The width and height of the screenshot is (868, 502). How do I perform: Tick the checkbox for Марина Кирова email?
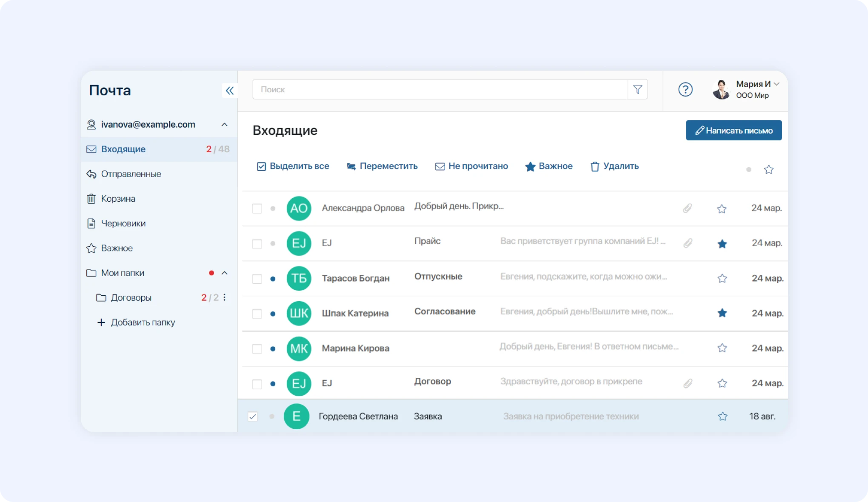(x=257, y=349)
